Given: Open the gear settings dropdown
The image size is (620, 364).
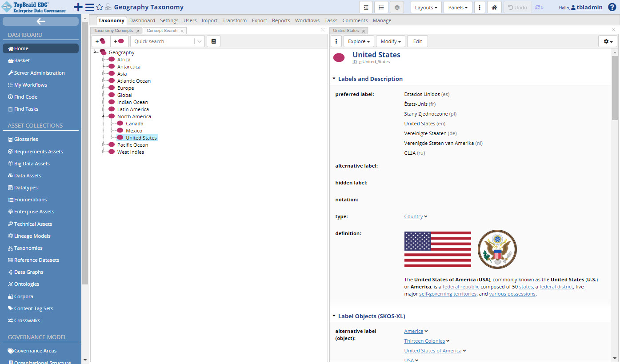Looking at the screenshot, I should [608, 41].
